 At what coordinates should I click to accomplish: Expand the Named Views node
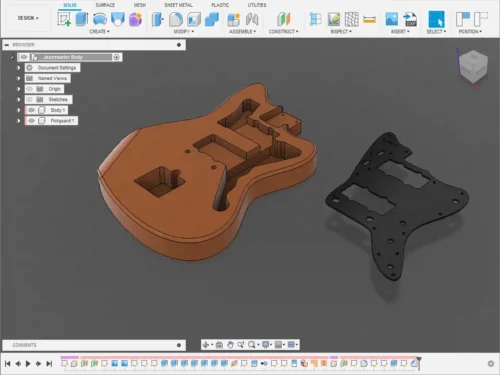tap(19, 78)
